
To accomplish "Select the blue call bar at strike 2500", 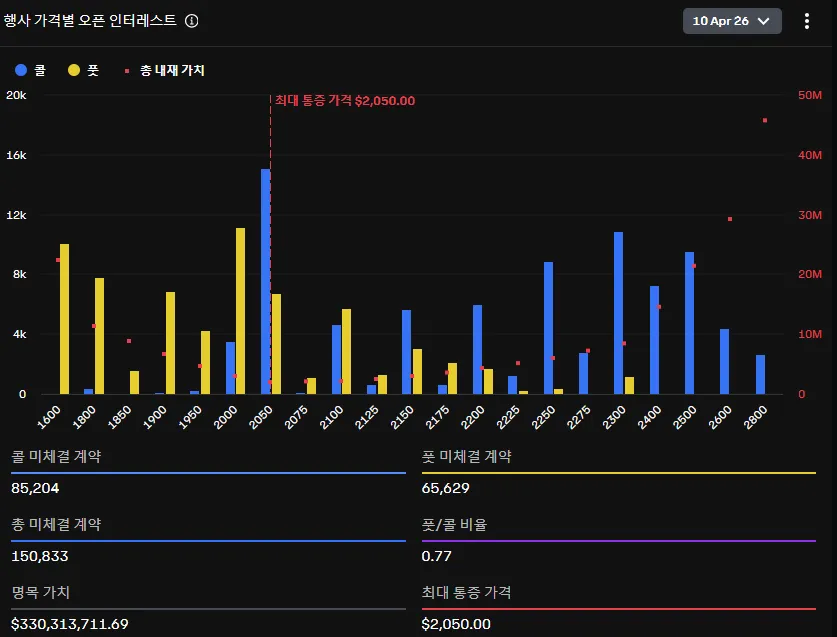I will pyautogui.click(x=689, y=322).
